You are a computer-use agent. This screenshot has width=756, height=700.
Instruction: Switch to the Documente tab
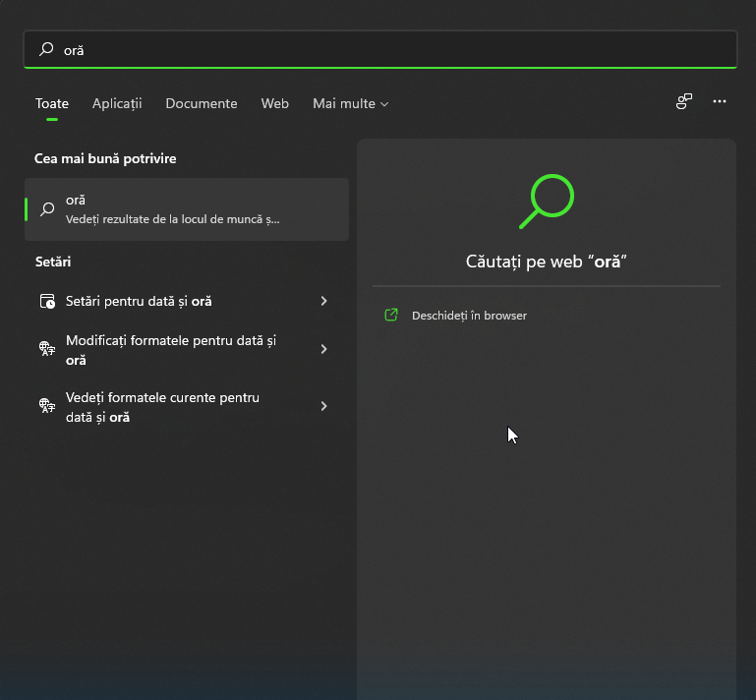click(x=202, y=103)
